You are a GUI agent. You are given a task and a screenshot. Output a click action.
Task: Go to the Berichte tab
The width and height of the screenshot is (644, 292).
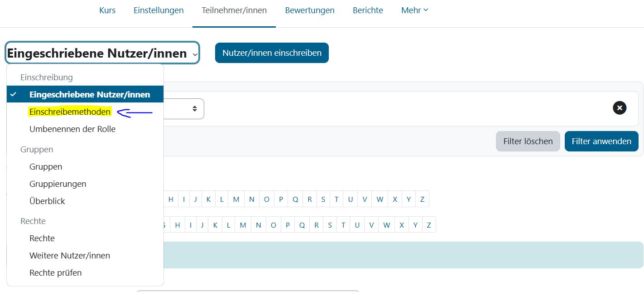(x=368, y=10)
